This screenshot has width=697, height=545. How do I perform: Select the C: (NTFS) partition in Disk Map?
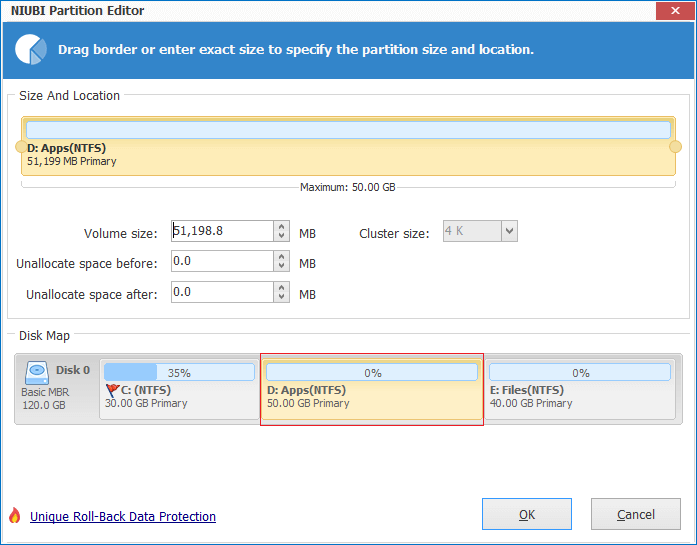179,389
